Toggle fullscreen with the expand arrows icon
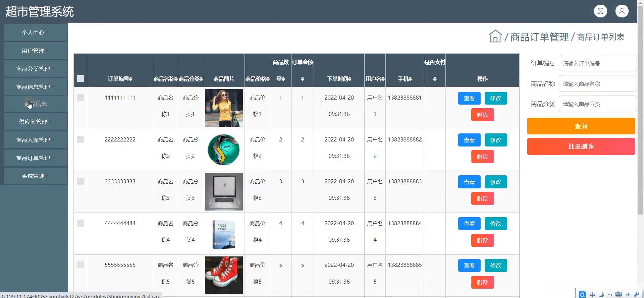644x298 pixels. coord(600,11)
